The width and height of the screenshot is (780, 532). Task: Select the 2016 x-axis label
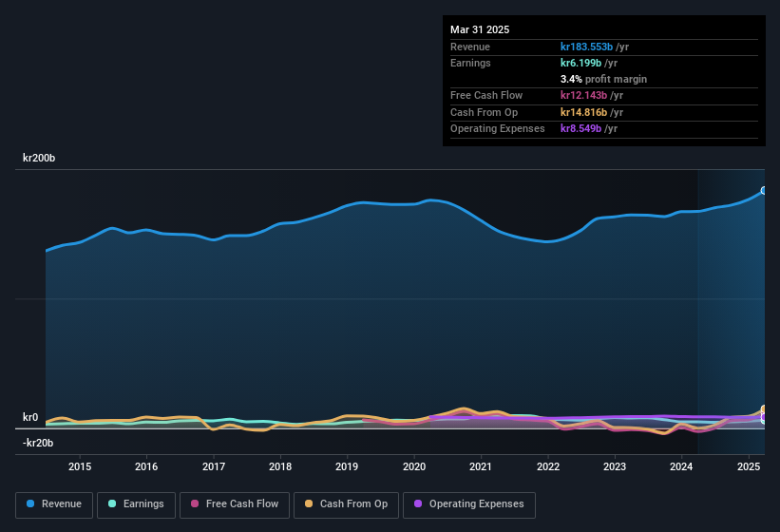(146, 466)
